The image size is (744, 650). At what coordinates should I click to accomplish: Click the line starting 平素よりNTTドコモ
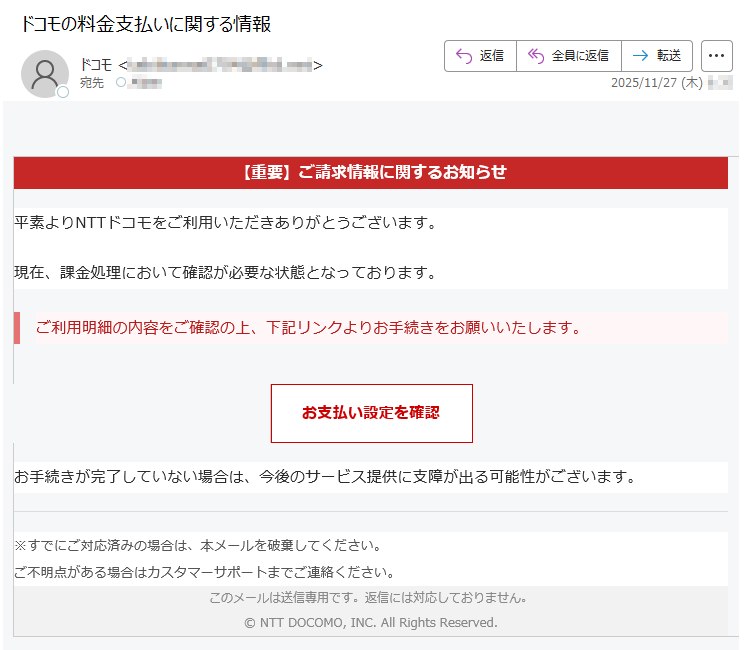226,222
